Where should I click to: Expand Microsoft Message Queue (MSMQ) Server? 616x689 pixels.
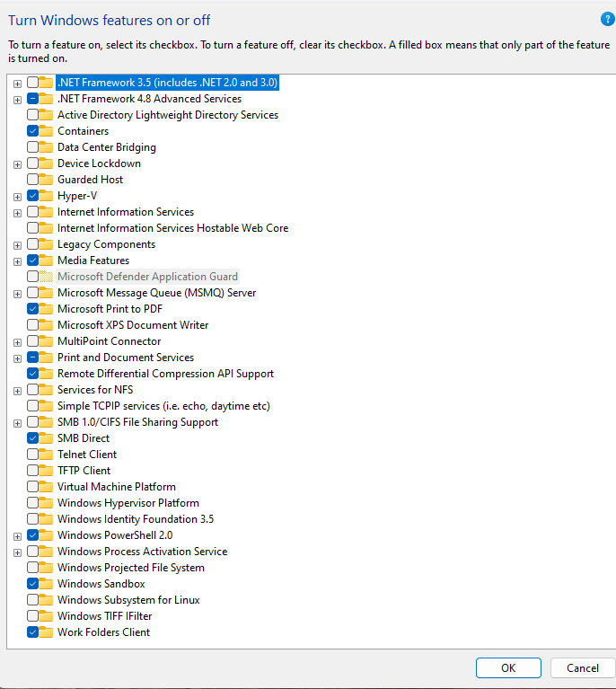point(17,294)
